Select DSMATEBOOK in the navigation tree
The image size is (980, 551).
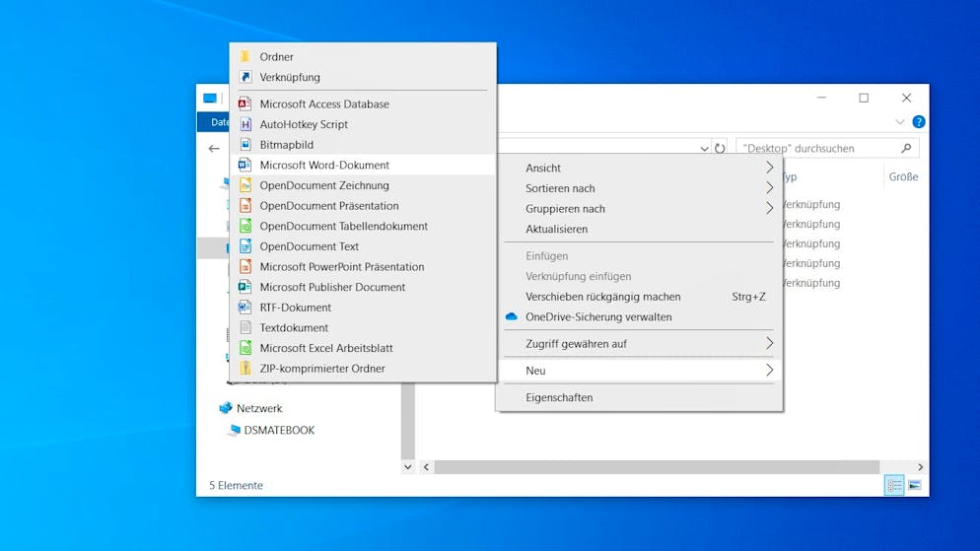click(x=279, y=431)
